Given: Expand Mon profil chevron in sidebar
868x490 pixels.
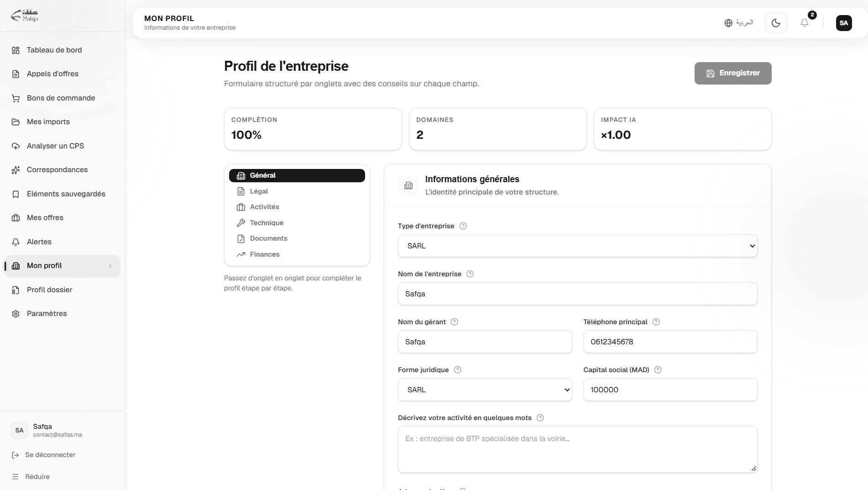Looking at the screenshot, I should click(x=110, y=266).
